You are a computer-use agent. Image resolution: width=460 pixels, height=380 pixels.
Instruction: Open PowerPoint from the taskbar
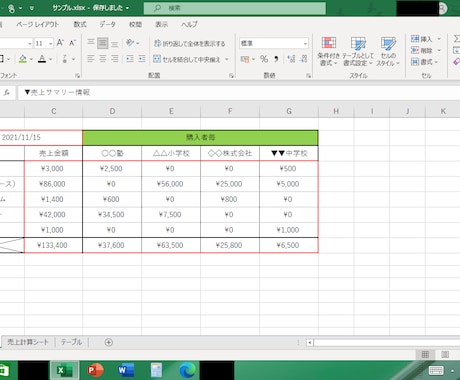tap(95, 370)
